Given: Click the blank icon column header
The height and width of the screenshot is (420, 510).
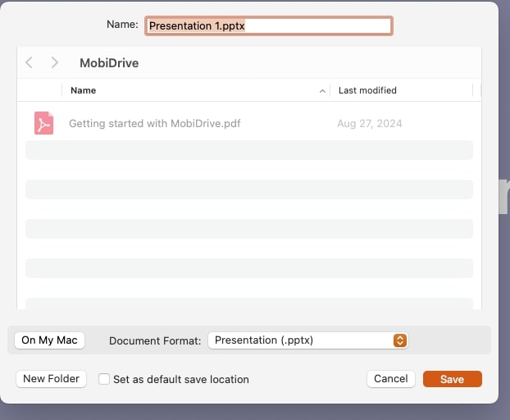Looking at the screenshot, I should [x=39, y=90].
